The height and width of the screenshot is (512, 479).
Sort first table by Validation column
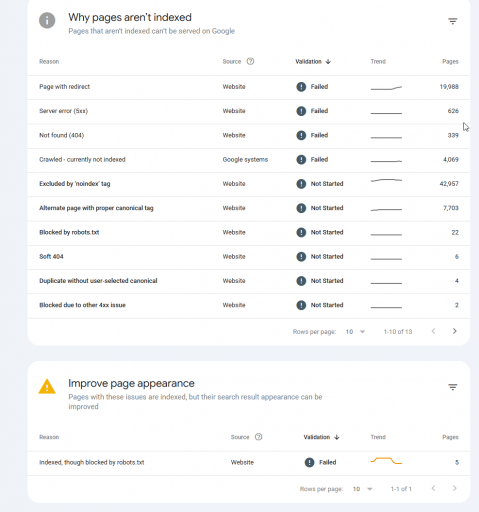313,61
